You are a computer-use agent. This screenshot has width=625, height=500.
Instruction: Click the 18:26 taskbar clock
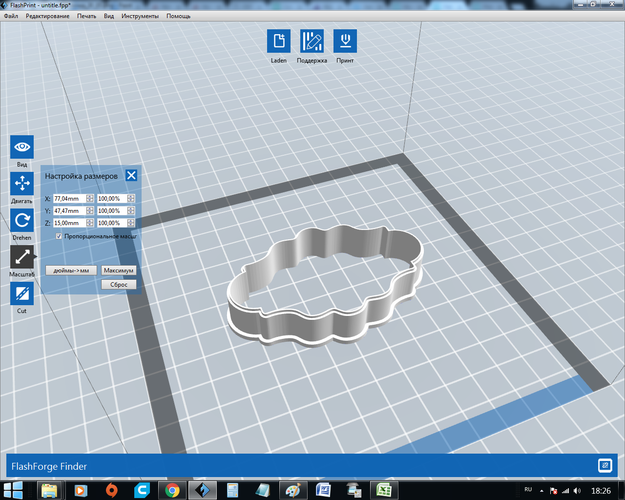point(601,491)
